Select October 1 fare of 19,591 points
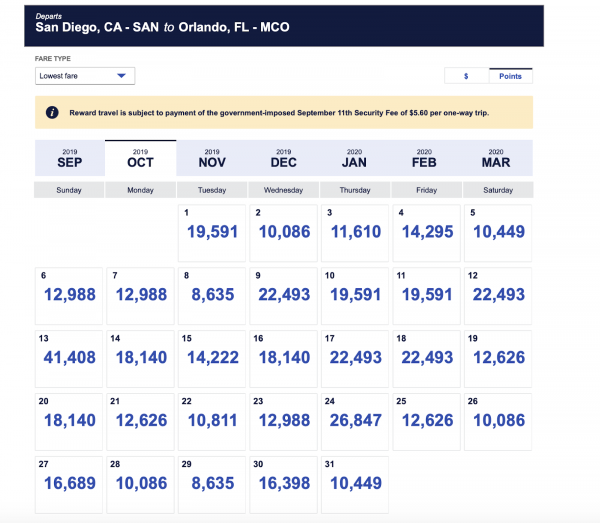 click(x=212, y=233)
